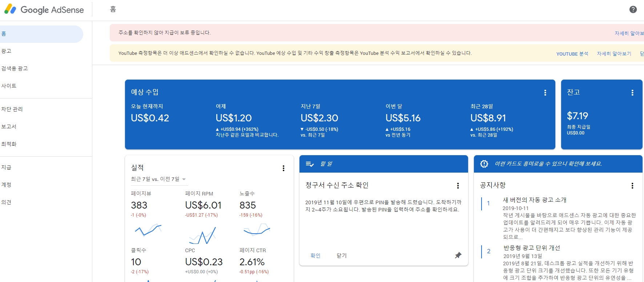644x282 pixels.
Task: Open the 예상 수입 card options menu
Action: coord(545,93)
